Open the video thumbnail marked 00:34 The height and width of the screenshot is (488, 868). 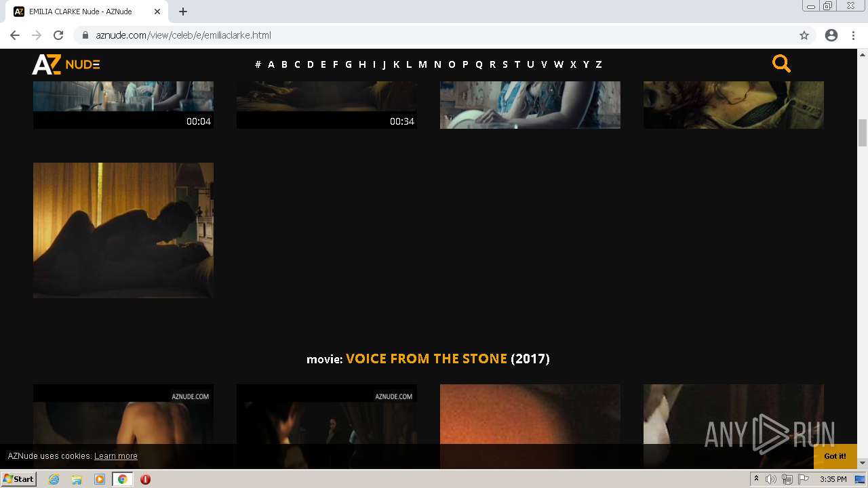click(x=327, y=105)
